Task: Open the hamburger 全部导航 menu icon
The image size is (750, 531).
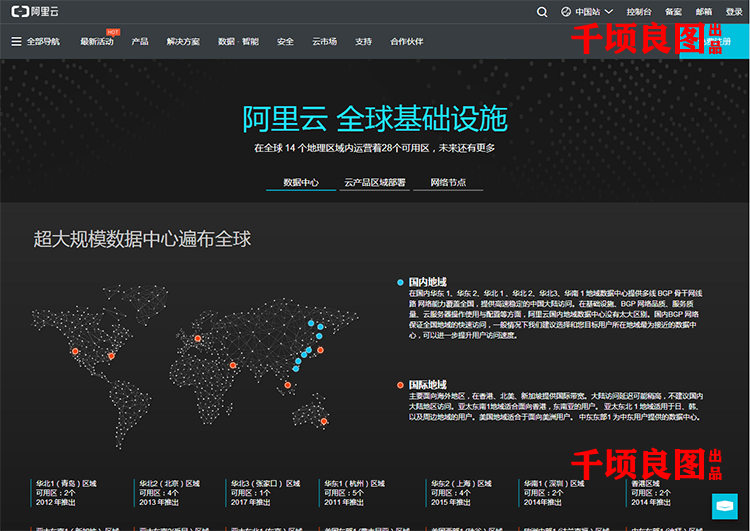Action: [16, 42]
